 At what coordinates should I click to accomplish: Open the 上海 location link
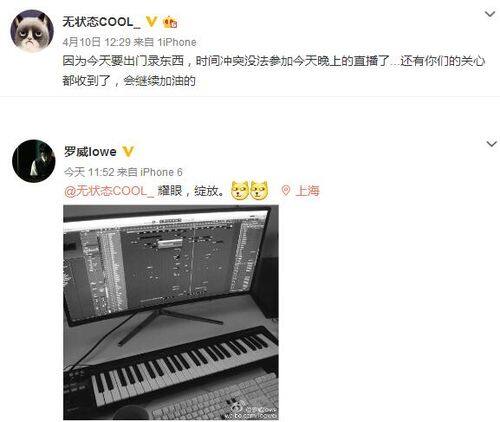click(x=308, y=191)
